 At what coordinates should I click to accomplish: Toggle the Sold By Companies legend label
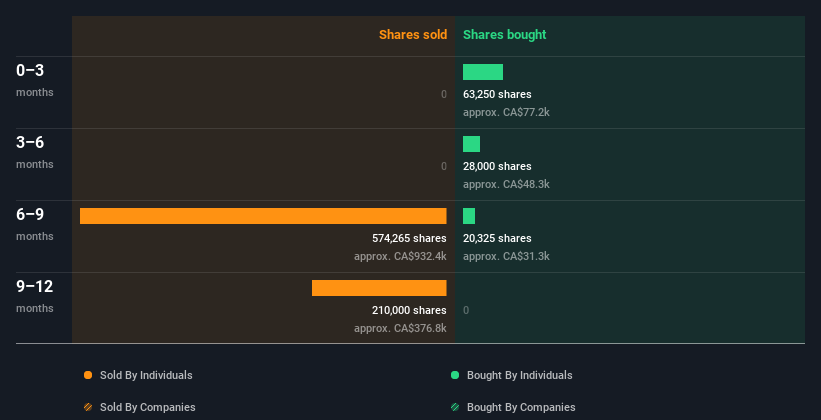(x=147, y=407)
